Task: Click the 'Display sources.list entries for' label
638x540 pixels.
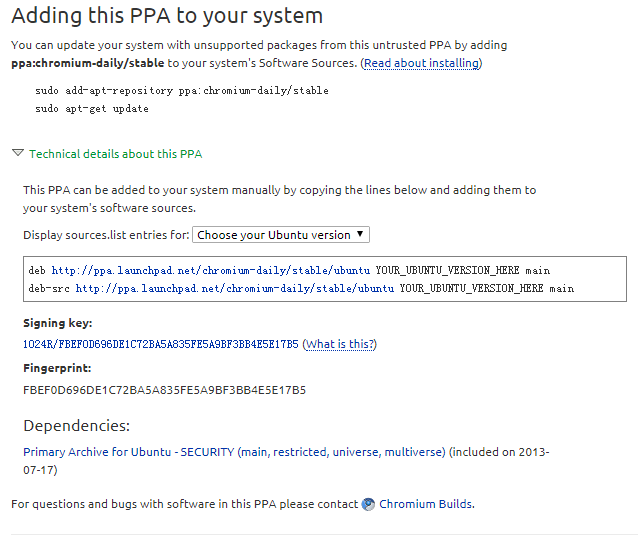Action: pos(105,235)
